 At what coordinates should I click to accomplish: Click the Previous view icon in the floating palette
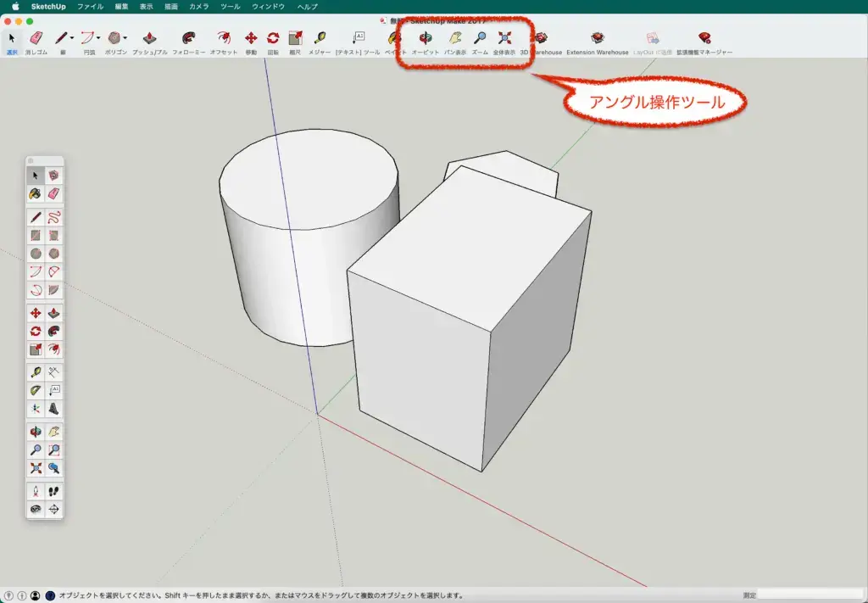(x=53, y=468)
